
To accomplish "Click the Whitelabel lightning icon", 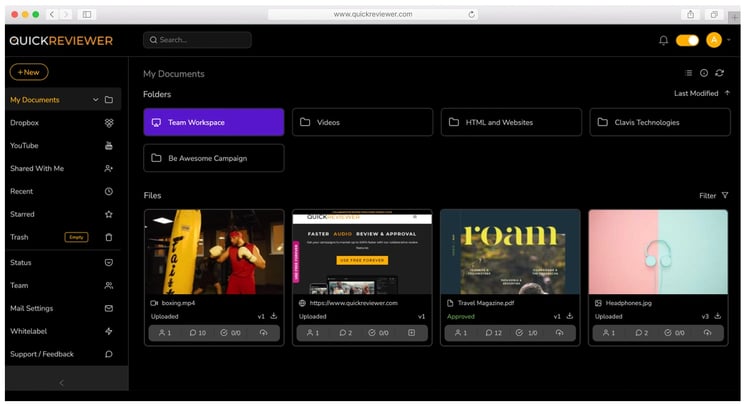I will 109,331.
